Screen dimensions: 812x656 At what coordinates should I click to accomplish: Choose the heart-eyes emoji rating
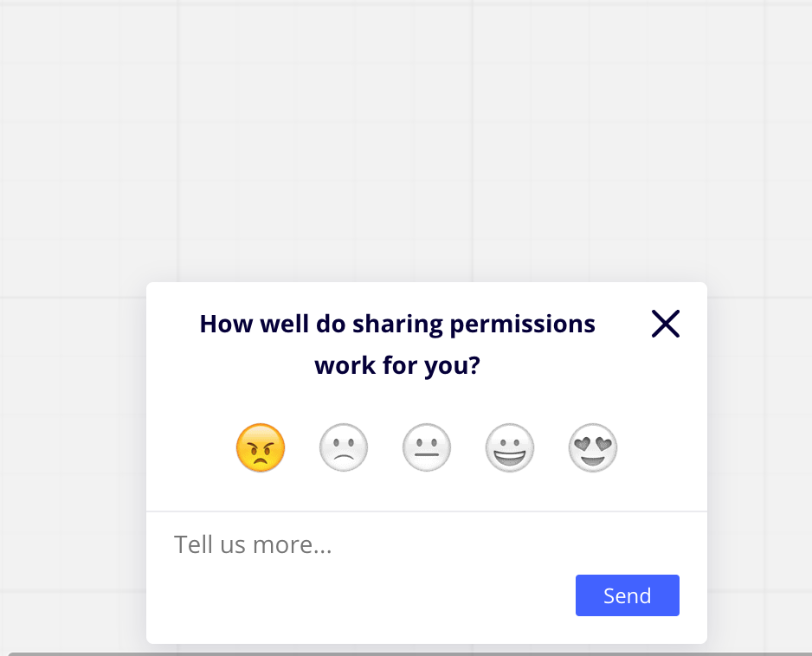tap(593, 447)
